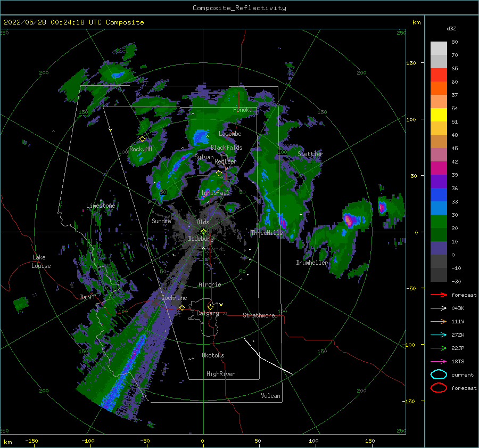Screen dimensions: 479x448
Task: Click the Lake Louise label
Action: (x=41, y=262)
